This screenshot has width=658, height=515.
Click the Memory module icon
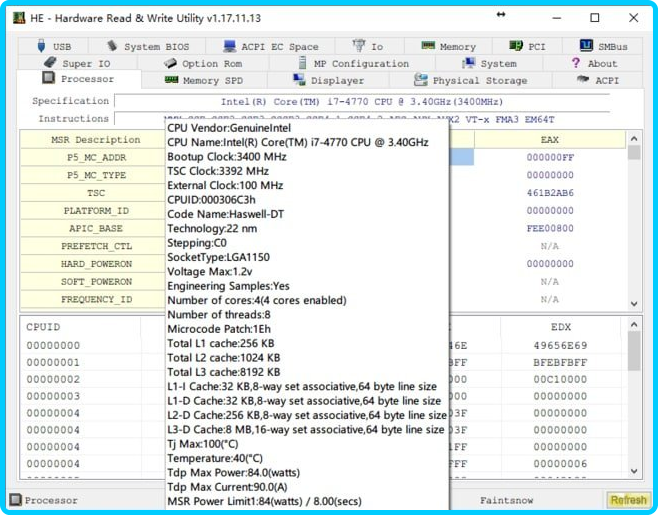tap(428, 46)
